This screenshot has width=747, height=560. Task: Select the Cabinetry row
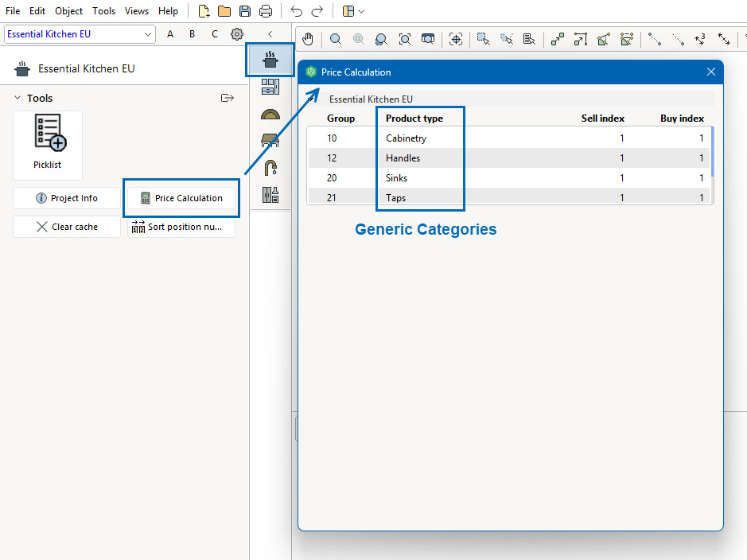[509, 138]
